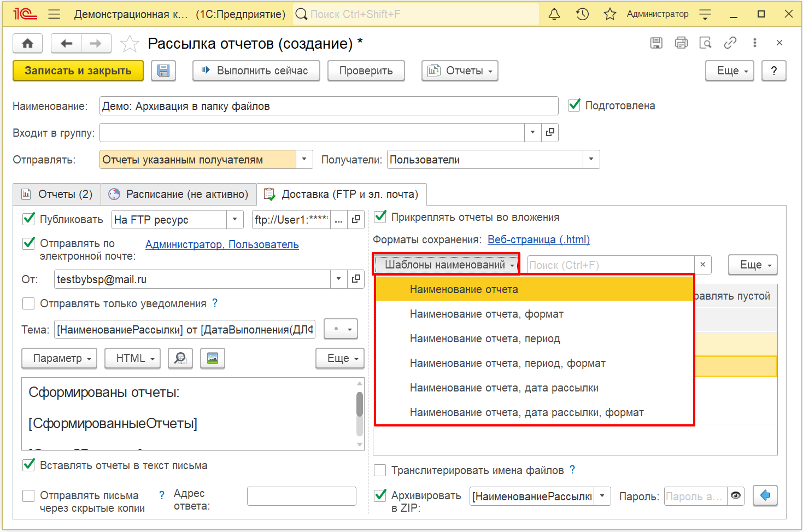Open the vertical dots more menu
Image resolution: width=803 pixels, height=532 pixels.
(755, 43)
